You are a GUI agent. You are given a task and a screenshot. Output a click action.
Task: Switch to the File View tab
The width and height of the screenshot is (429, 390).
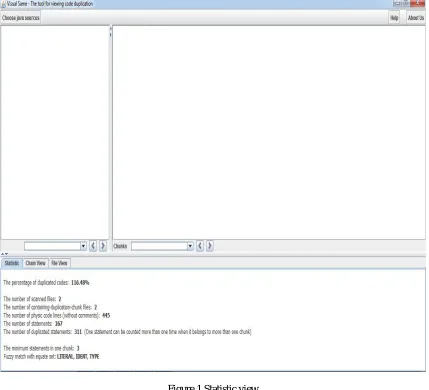pos(59,263)
